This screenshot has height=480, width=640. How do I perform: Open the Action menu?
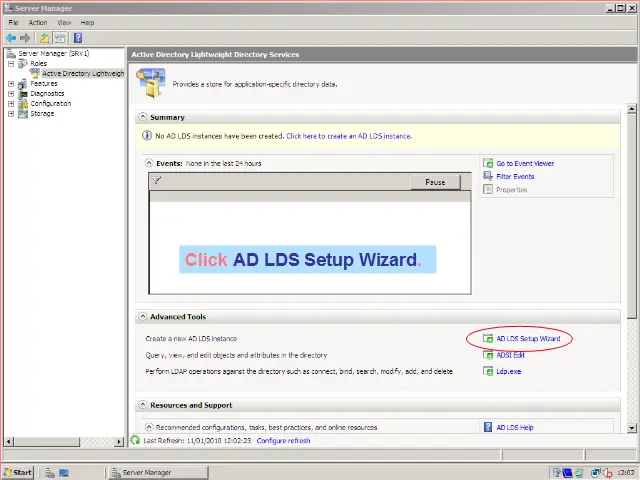pyautogui.click(x=38, y=23)
